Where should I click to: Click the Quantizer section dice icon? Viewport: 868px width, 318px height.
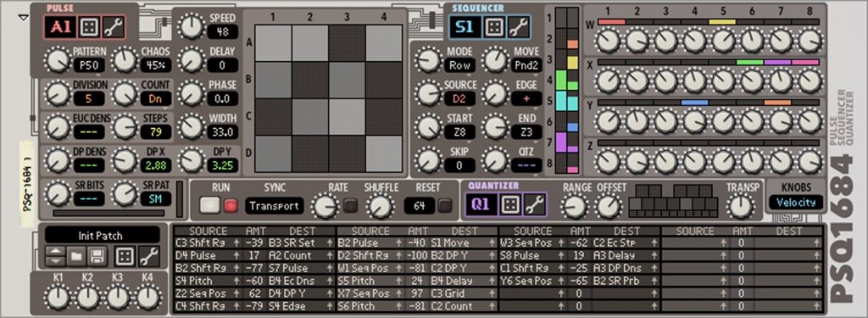coord(509,204)
